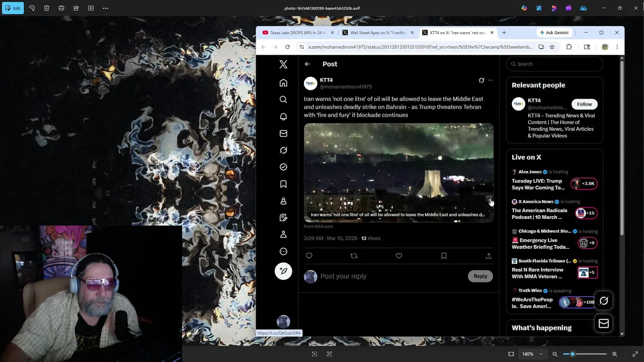The height and width of the screenshot is (362, 644).
Task: Go back using the Post arrow
Action: point(307,64)
